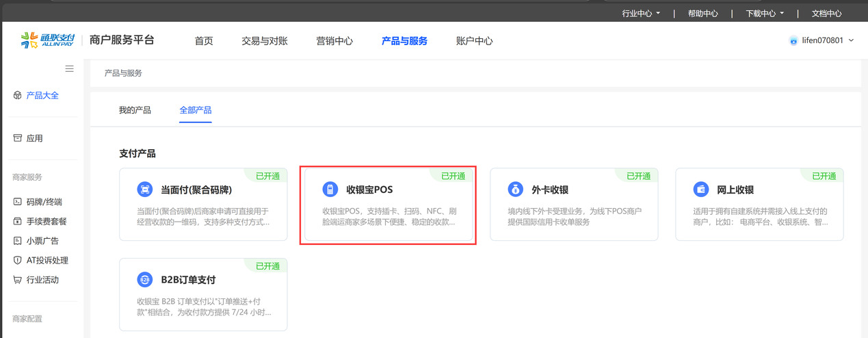Open 营销中心 navigation item
This screenshot has height=338, width=868.
pyautogui.click(x=334, y=40)
